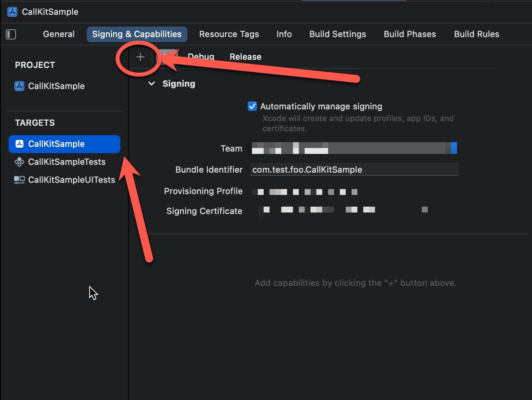
Task: Open the Signing & Capabilities tab
Action: coord(137,34)
